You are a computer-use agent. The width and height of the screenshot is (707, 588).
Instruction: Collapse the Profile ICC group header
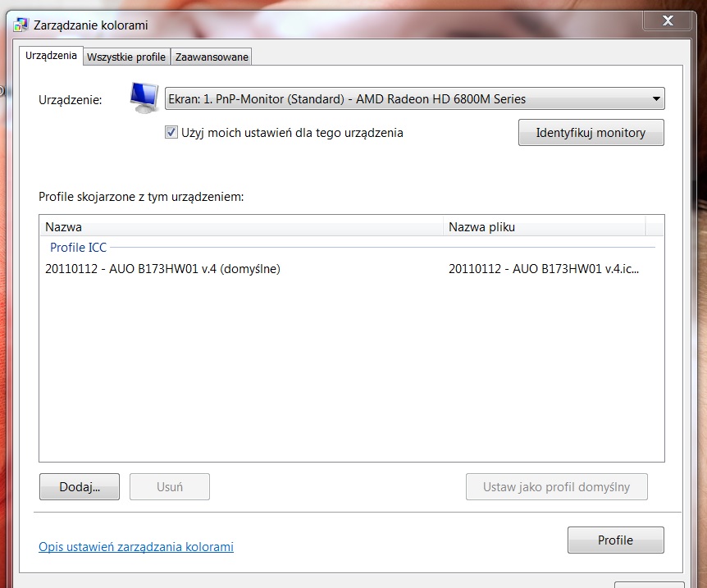78,247
